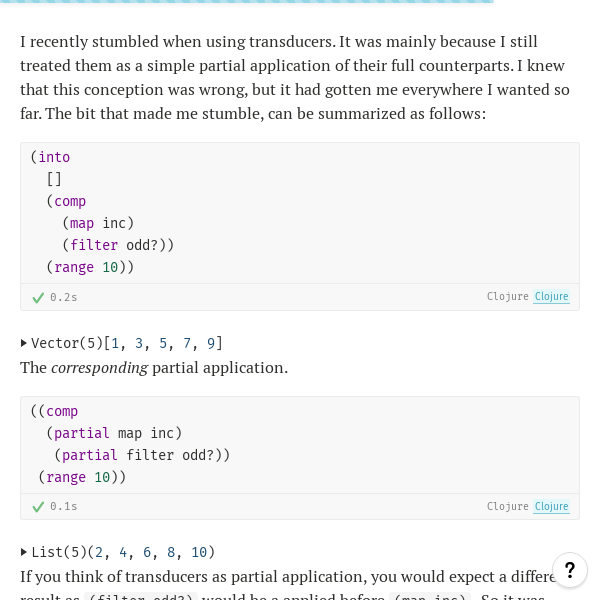Click the '[1, 3, 5, 7, 9]' vector output

pos(164,343)
